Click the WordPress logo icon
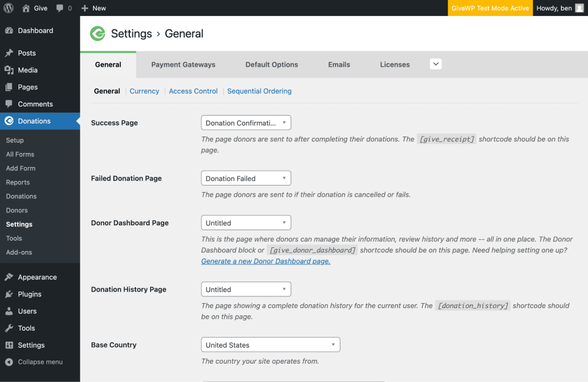The height and width of the screenshot is (382, 588). 8,8
